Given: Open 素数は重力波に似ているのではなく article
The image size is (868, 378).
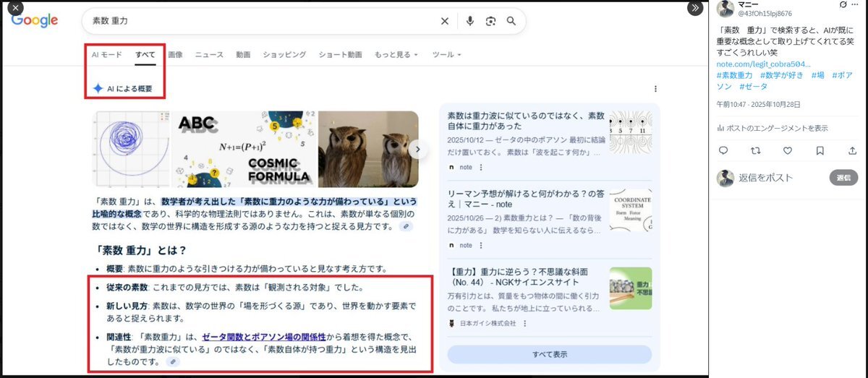Looking at the screenshot, I should tap(526, 121).
